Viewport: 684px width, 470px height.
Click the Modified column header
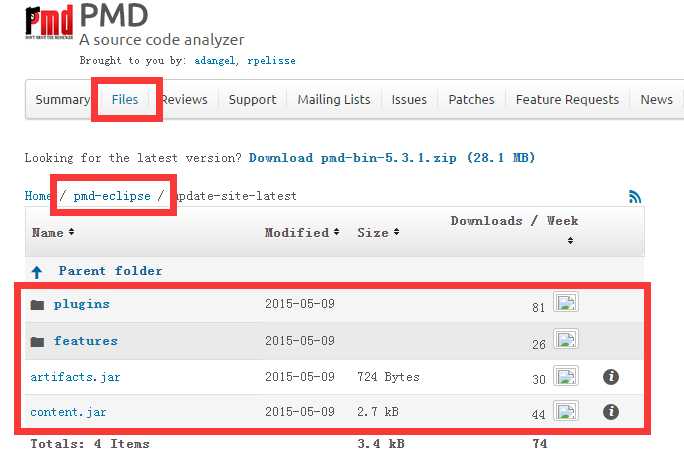(297, 233)
